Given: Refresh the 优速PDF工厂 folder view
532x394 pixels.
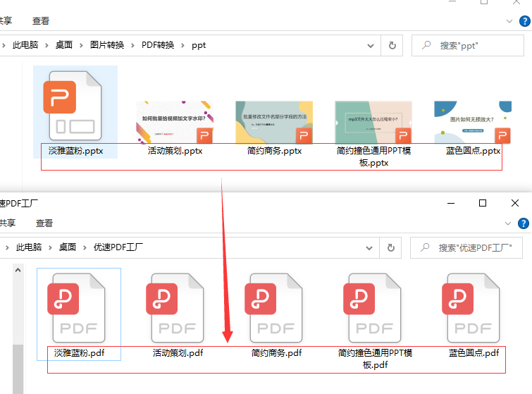Looking at the screenshot, I should [x=392, y=247].
